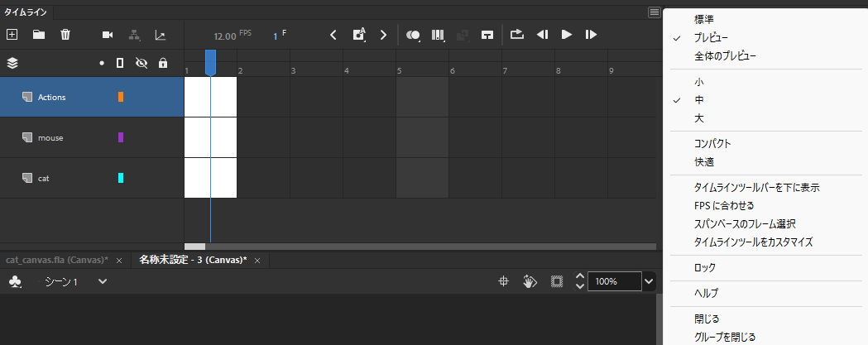Screen dimensions: 868x345
Task: Expand the zoom percentage dropdown arrow
Action: pos(649,281)
